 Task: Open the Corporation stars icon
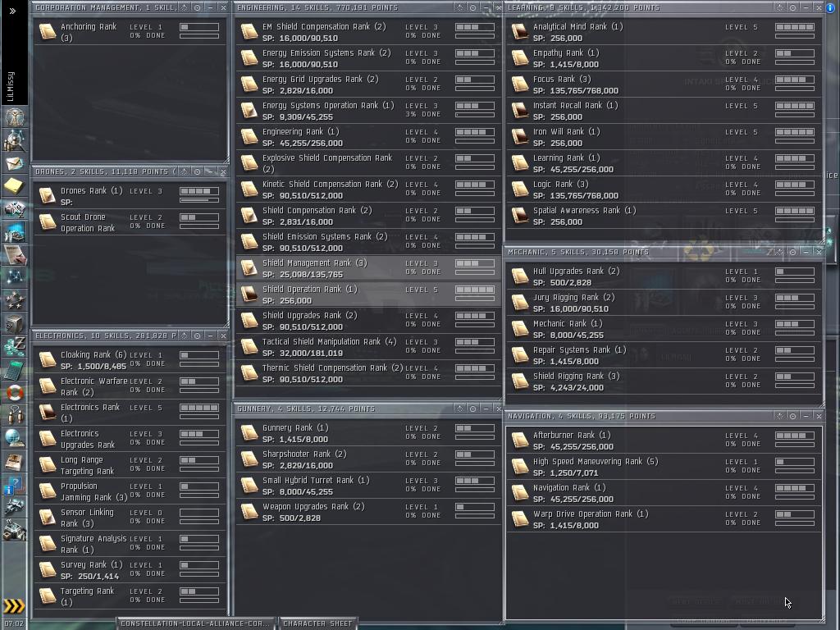tap(15, 300)
